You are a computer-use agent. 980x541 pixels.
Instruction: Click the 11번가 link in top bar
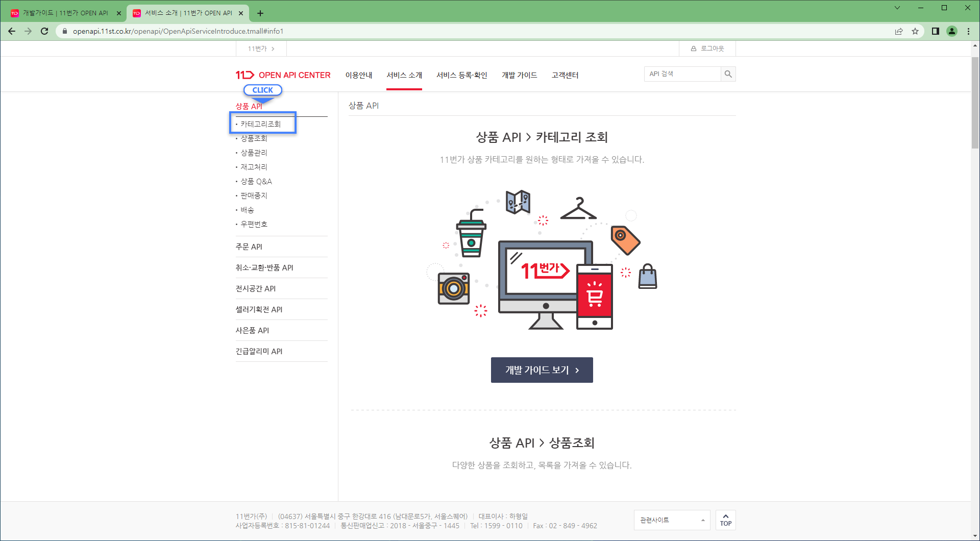click(261, 48)
